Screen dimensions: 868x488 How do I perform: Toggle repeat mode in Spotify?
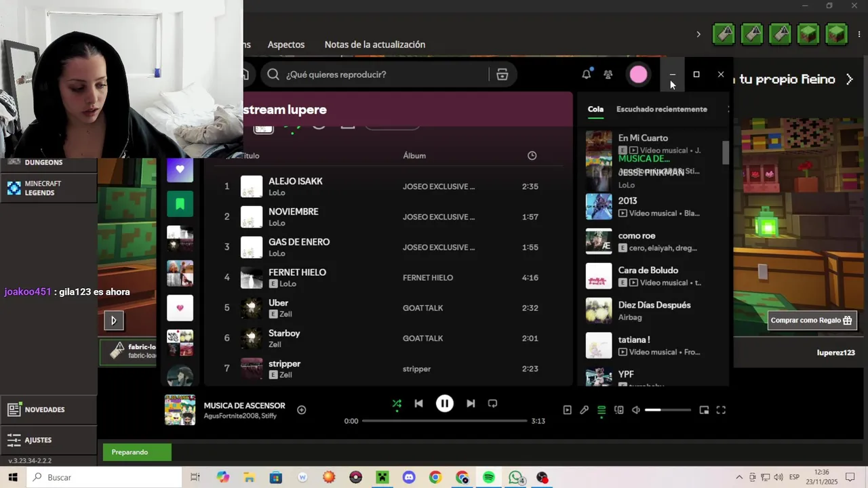tap(492, 403)
